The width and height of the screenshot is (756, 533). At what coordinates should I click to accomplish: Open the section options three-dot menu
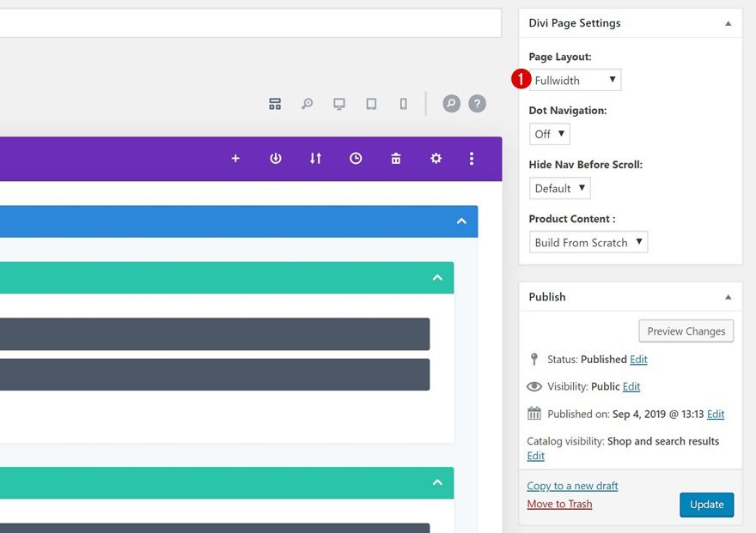coord(470,158)
